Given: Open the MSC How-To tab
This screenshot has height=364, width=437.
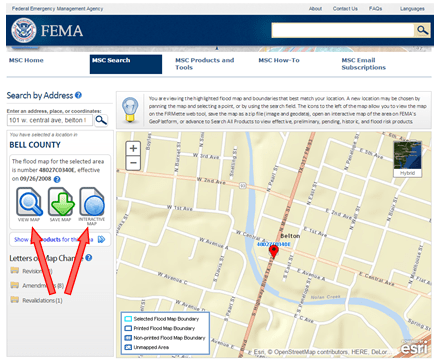Looking at the screenshot, I should pos(279,60).
